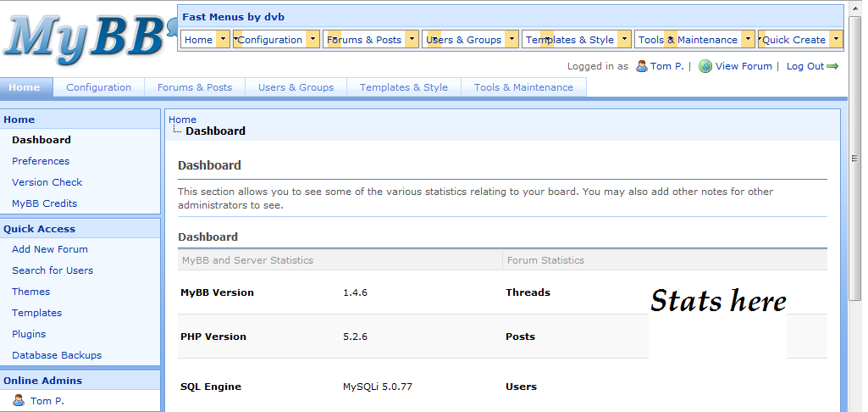Click the user avatar icon beside Tom P. in header
Viewport: 868px width, 412px height.
click(x=642, y=66)
